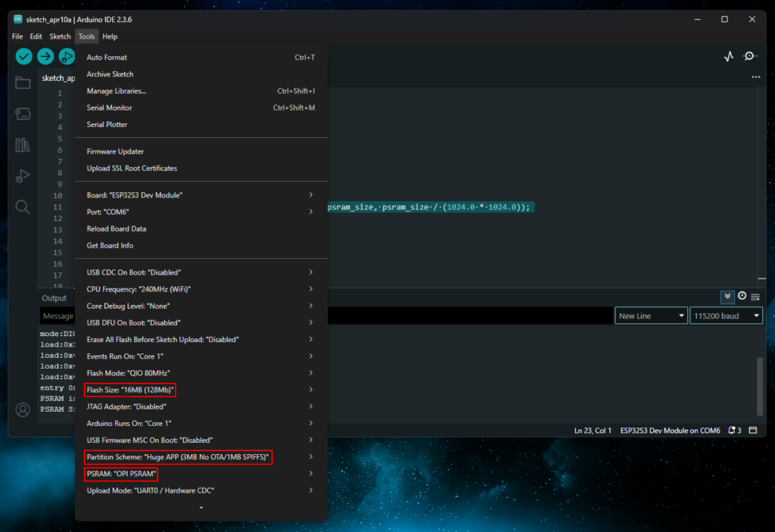Open the Serial Monitor icon in toolbar
The width and height of the screenshot is (775, 532).
[x=750, y=57]
